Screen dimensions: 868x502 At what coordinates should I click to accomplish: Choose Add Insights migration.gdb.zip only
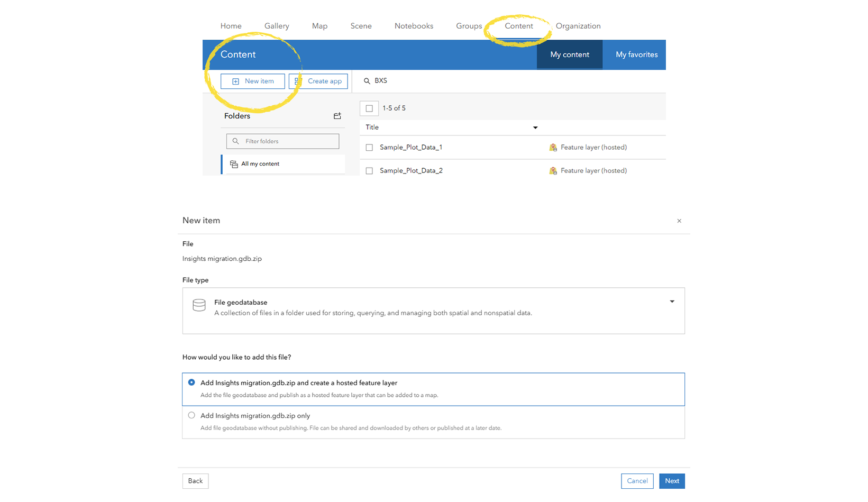[191, 416]
